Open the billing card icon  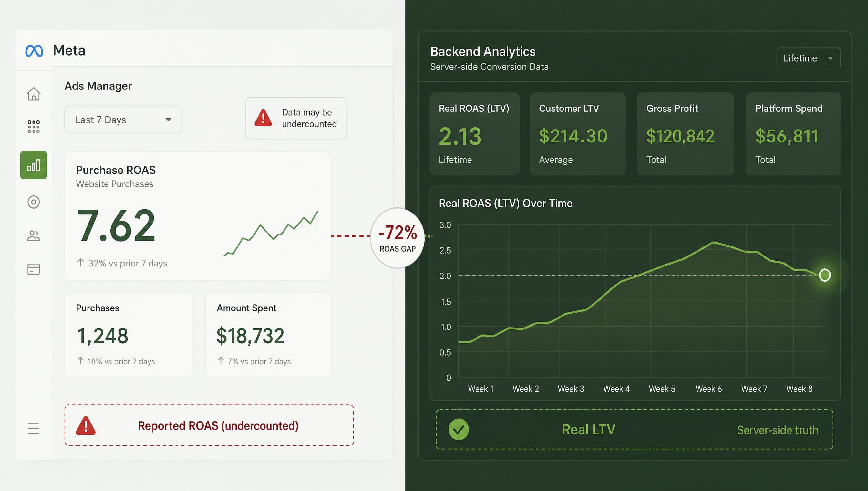tap(34, 269)
